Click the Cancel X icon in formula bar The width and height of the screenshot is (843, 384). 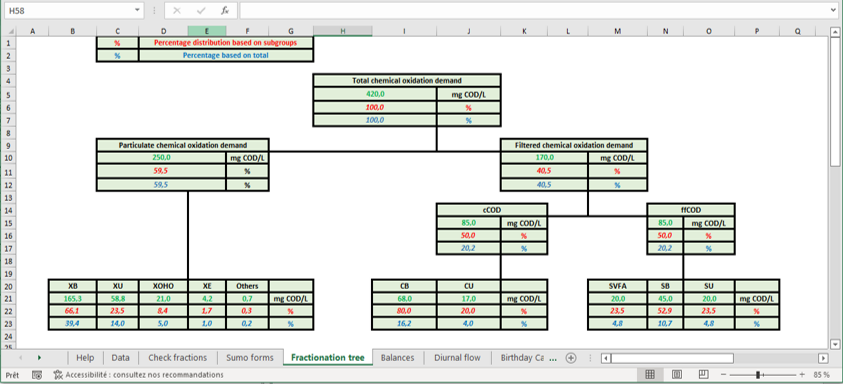(x=177, y=10)
